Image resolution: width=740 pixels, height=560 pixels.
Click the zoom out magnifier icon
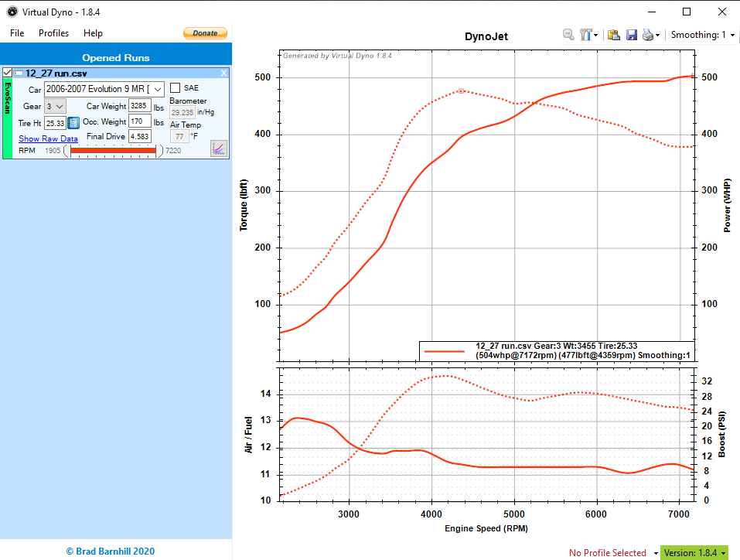pyautogui.click(x=568, y=35)
